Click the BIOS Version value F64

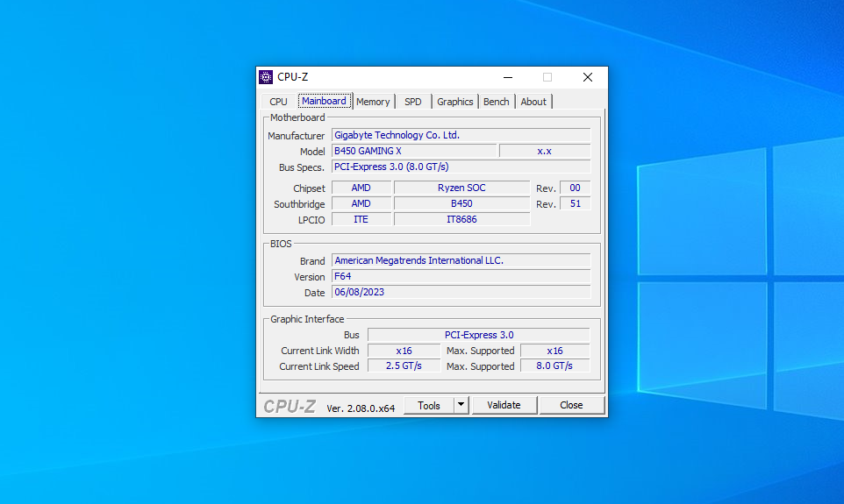(461, 276)
